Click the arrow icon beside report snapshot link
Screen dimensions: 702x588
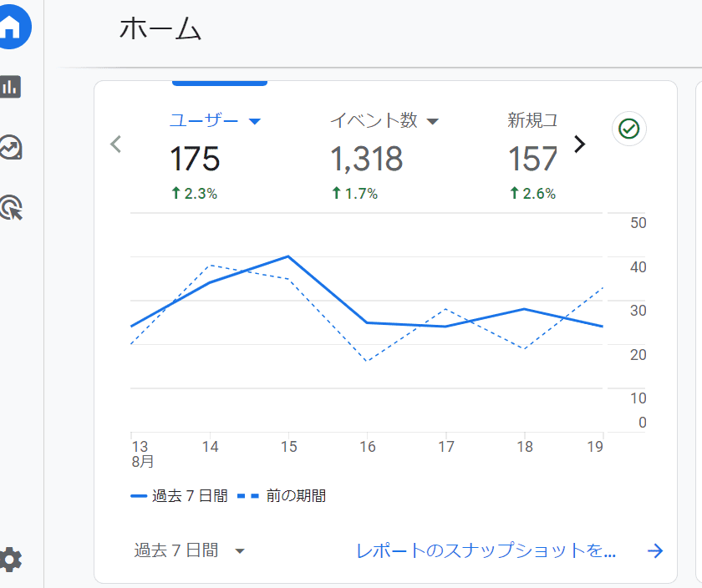pos(655,550)
